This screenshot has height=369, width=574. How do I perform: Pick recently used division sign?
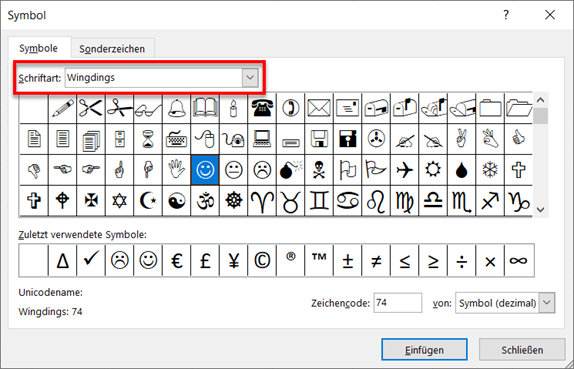tap(462, 261)
